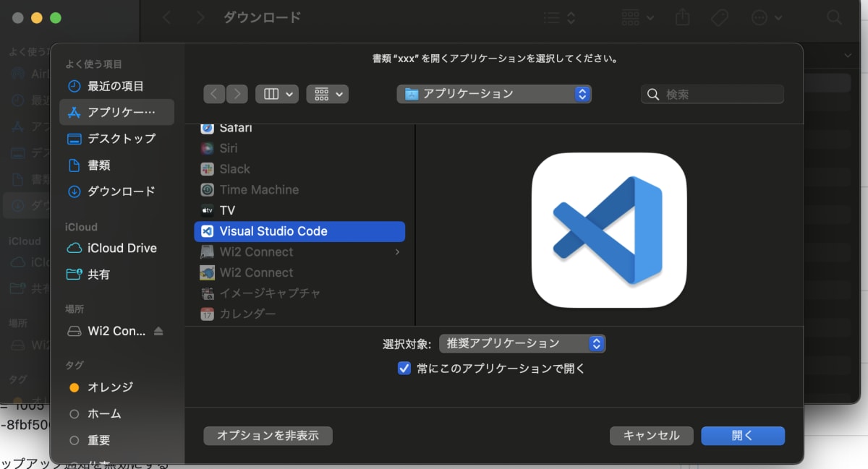Screen dimensions: 868x469
Task: Select the オレンジ tag
Action: tap(116, 387)
